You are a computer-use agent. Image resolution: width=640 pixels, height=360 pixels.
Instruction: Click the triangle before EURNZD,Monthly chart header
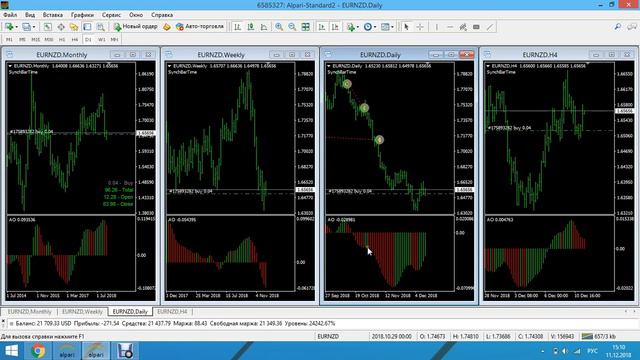pyautogui.click(x=10, y=66)
